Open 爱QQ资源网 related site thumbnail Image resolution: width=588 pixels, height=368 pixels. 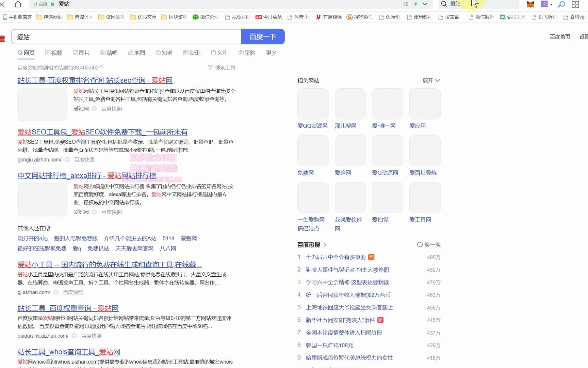[x=313, y=104]
